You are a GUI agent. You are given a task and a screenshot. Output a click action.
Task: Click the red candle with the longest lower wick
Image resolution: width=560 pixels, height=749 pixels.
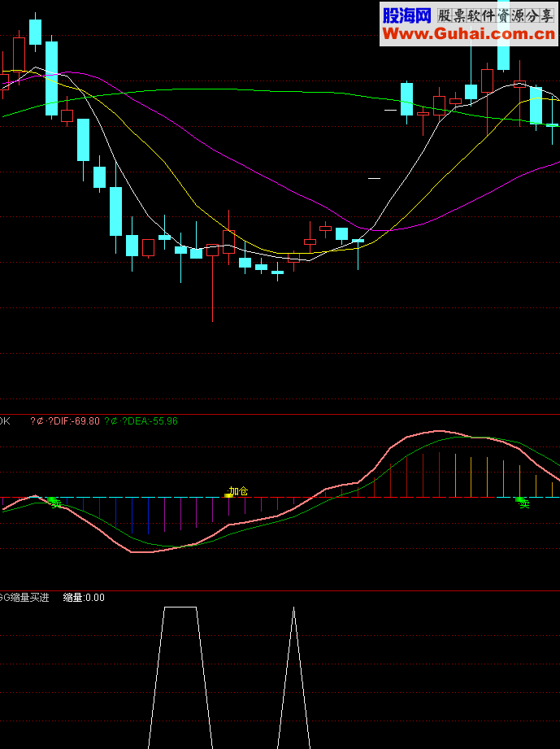tap(212, 283)
